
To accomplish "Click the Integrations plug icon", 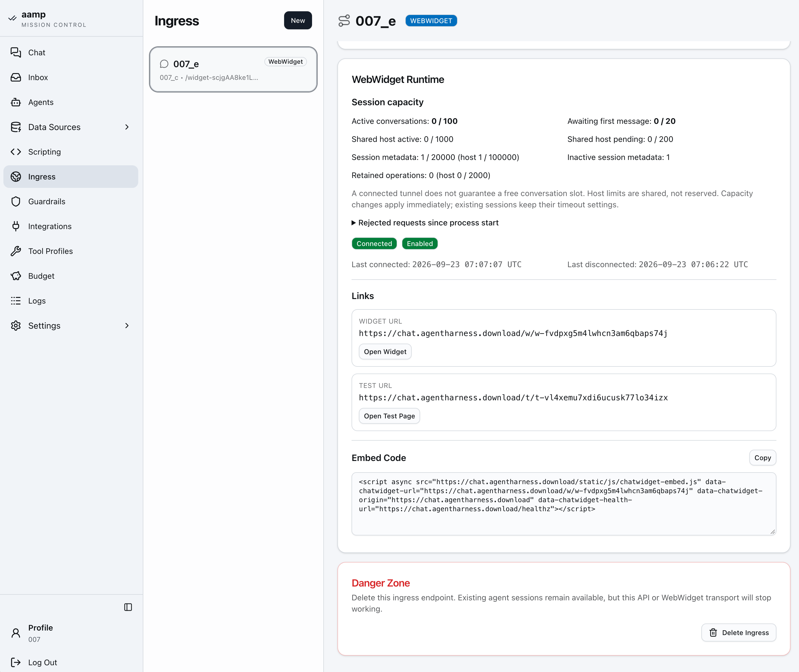I will 16,226.
